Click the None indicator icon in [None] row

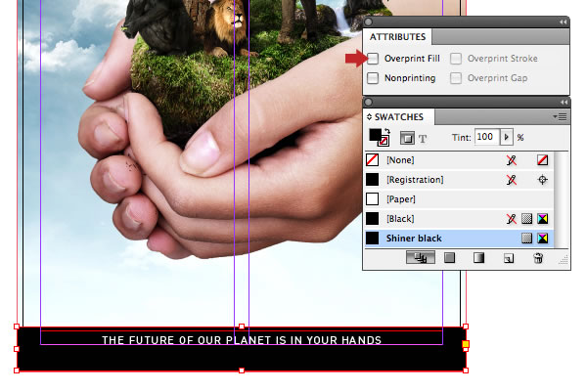coord(542,160)
